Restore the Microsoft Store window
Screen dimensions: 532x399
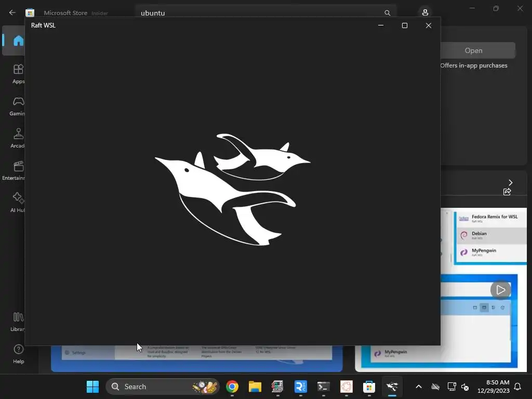(496, 8)
